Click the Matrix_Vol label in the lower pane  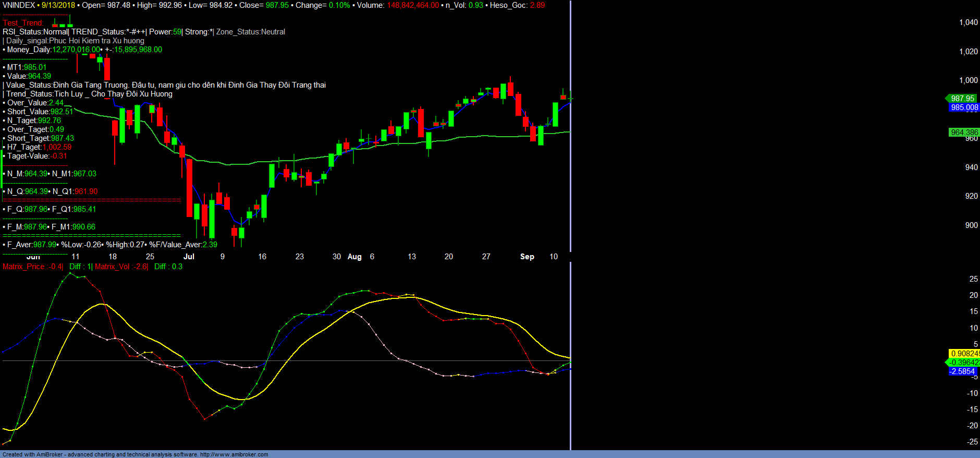click(112, 267)
